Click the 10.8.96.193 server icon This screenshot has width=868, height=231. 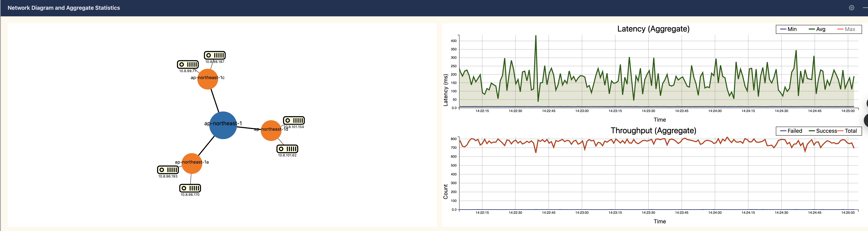(x=168, y=170)
